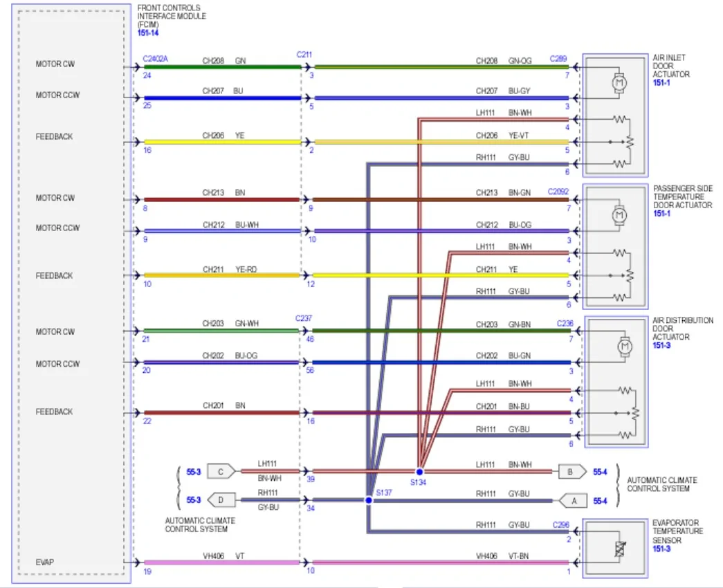Select connector label C211
The width and height of the screenshot is (723, 588).
(304, 55)
